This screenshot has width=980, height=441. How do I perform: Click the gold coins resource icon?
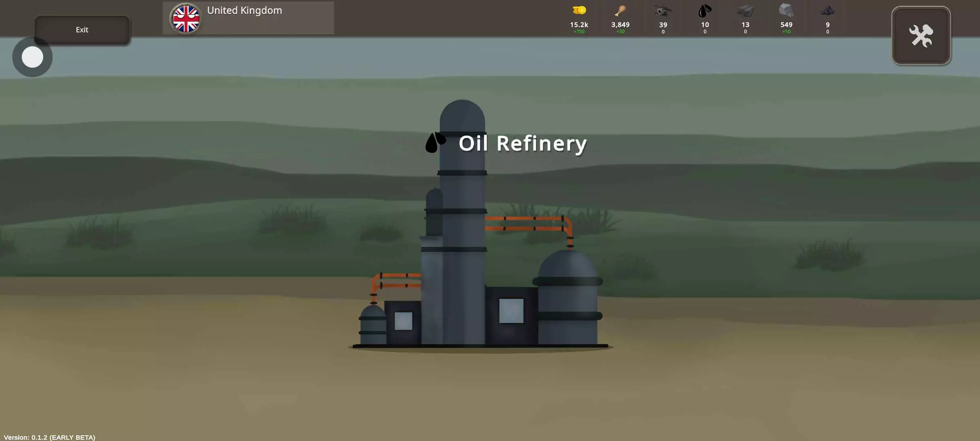(579, 10)
